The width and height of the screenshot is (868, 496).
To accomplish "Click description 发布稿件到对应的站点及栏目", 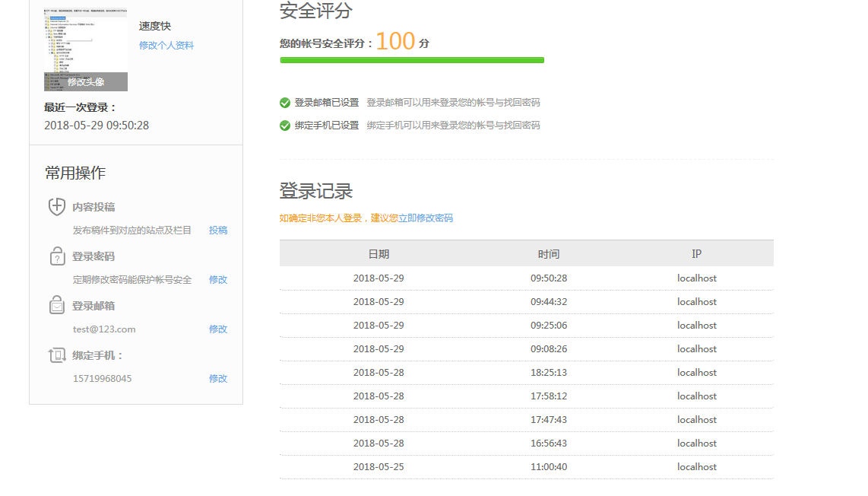I will point(131,230).
